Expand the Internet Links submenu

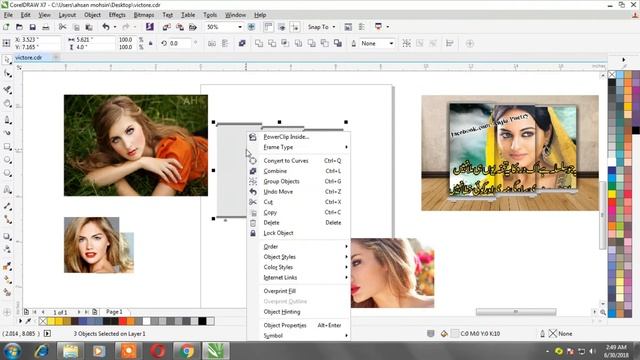point(299,278)
